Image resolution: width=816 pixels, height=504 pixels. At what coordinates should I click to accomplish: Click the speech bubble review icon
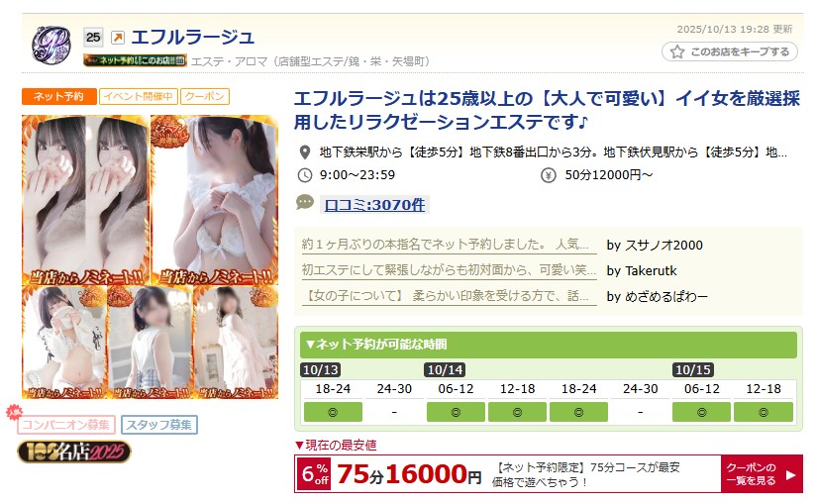pos(305,202)
